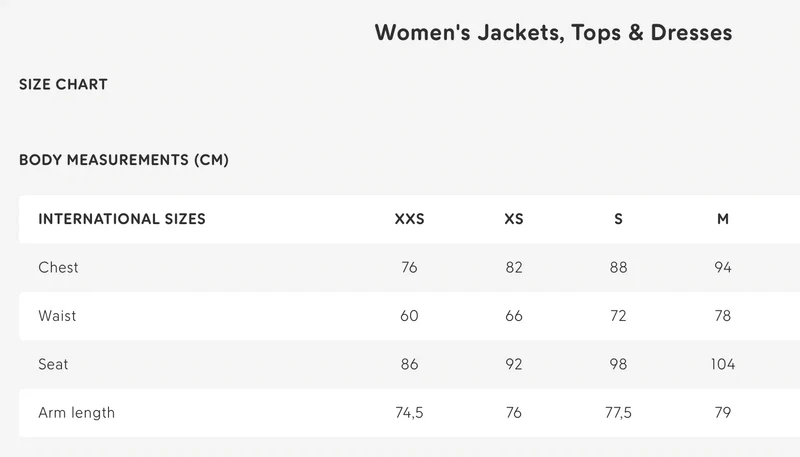This screenshot has width=800, height=457.
Task: Select the S waist value 72
Action: pyautogui.click(x=618, y=316)
